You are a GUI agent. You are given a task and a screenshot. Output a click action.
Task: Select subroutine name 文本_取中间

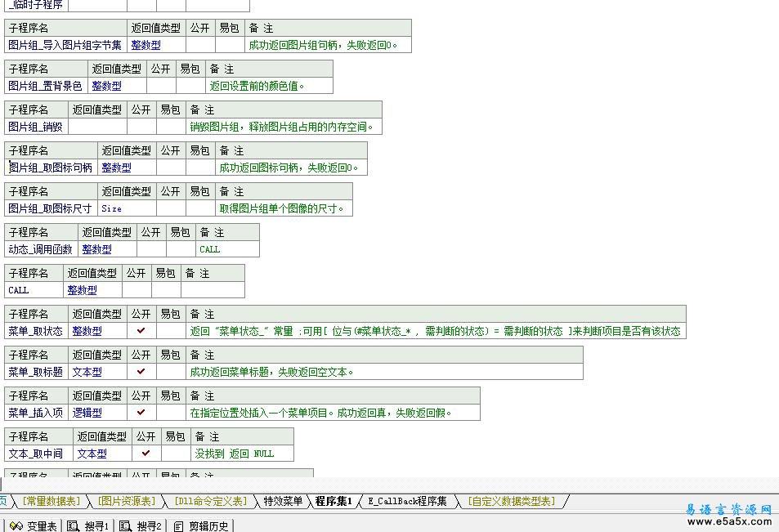[x=38, y=453]
